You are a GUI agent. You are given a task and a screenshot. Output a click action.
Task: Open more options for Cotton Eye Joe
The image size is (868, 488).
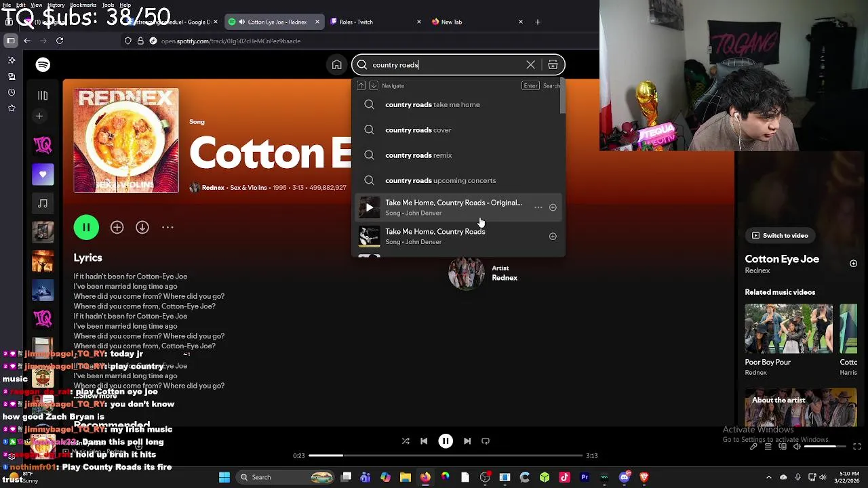(167, 228)
